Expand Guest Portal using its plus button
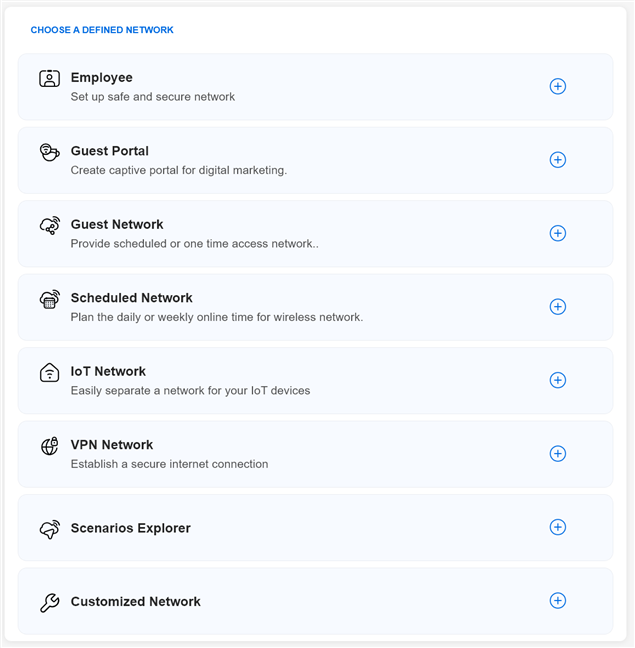This screenshot has height=648, width=635. 558,160
